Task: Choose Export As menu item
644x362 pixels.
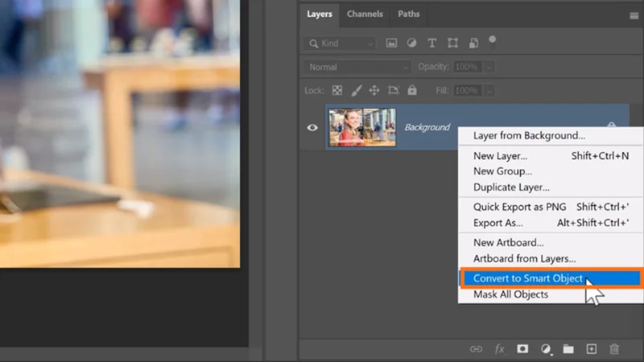Action: (551, 223)
